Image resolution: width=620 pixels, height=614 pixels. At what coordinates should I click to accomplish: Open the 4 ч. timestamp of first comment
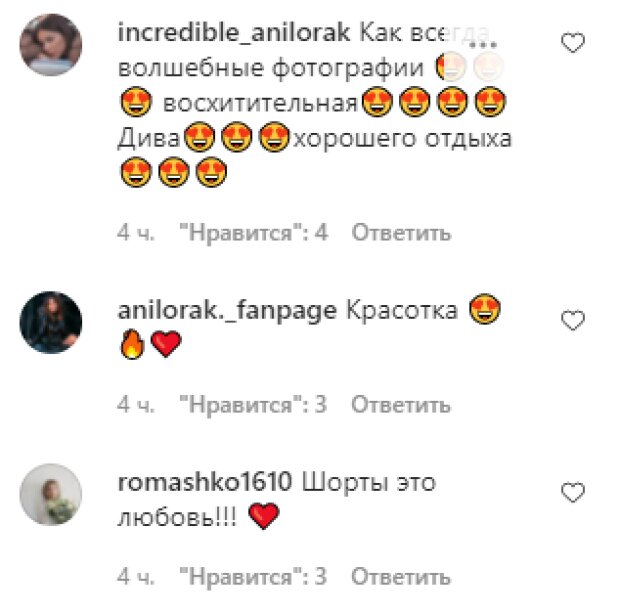pos(136,232)
